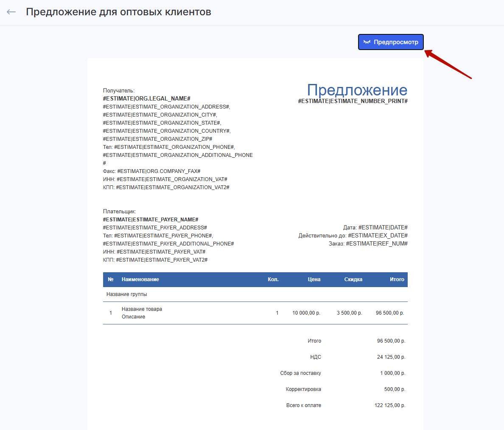Image resolution: width=504 pixels, height=430 pixels.
Task: Click the ESTIMATE_PAYER_NAME bold placeholder
Action: [151, 220]
